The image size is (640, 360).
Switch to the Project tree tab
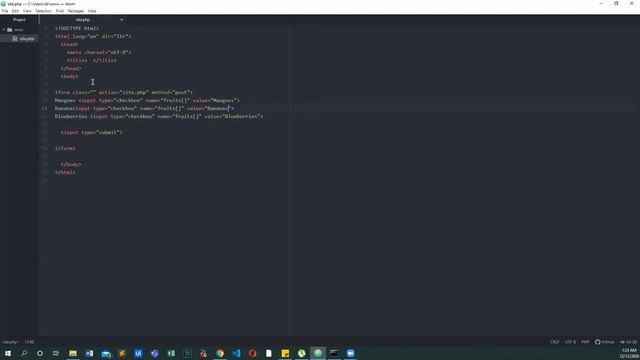tap(19, 20)
